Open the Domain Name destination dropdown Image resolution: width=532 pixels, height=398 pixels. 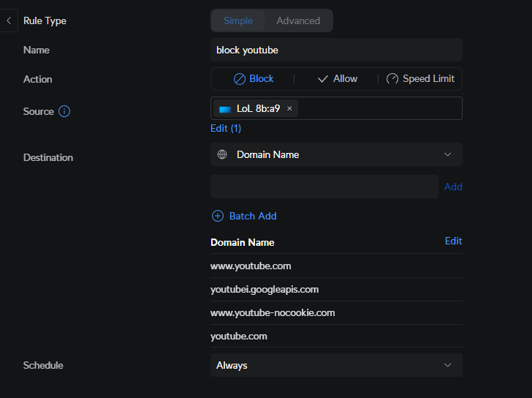(x=336, y=154)
